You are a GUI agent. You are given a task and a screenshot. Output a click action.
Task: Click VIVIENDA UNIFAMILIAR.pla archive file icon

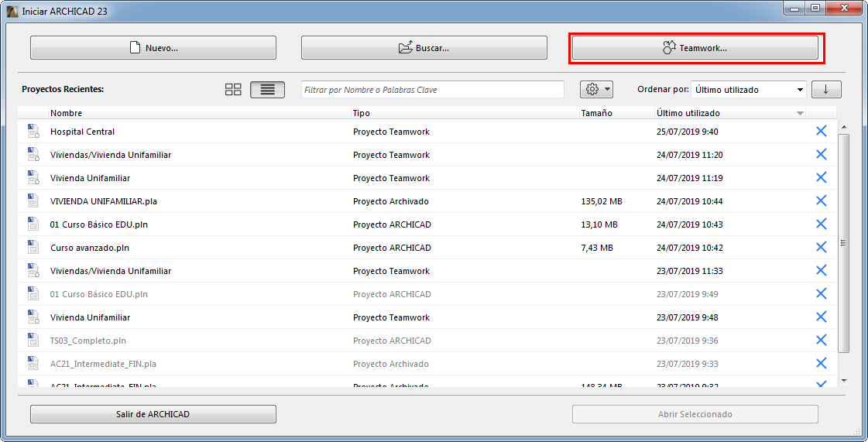33,200
